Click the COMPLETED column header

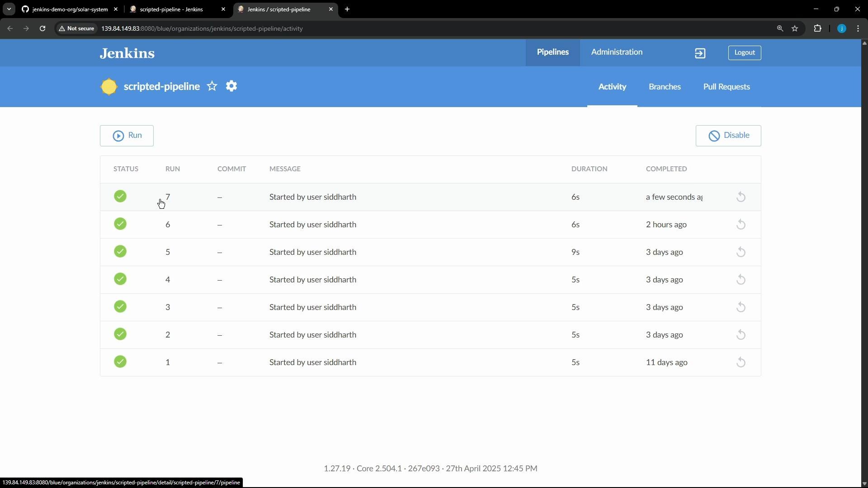click(666, 169)
